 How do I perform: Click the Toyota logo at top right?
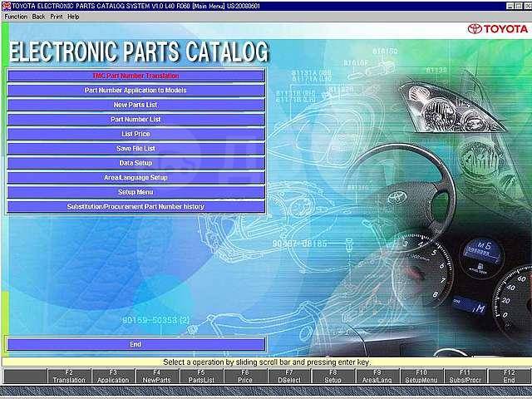coord(498,29)
